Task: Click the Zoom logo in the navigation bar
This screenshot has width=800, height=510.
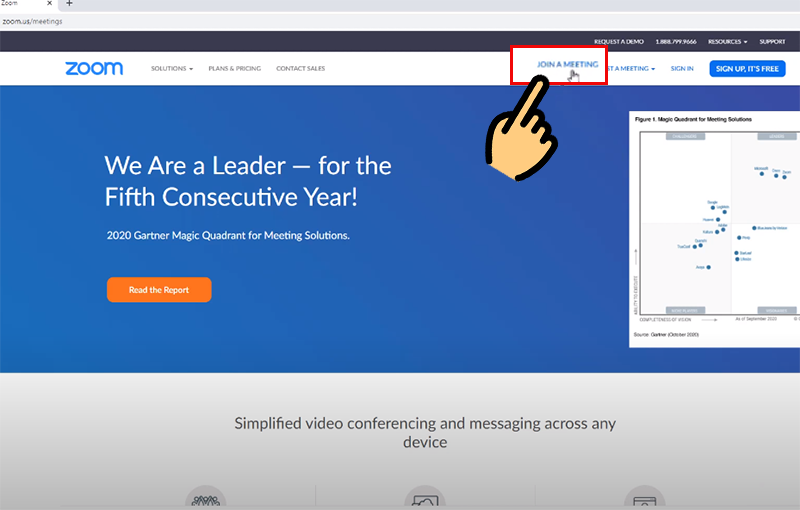Action: (94, 68)
